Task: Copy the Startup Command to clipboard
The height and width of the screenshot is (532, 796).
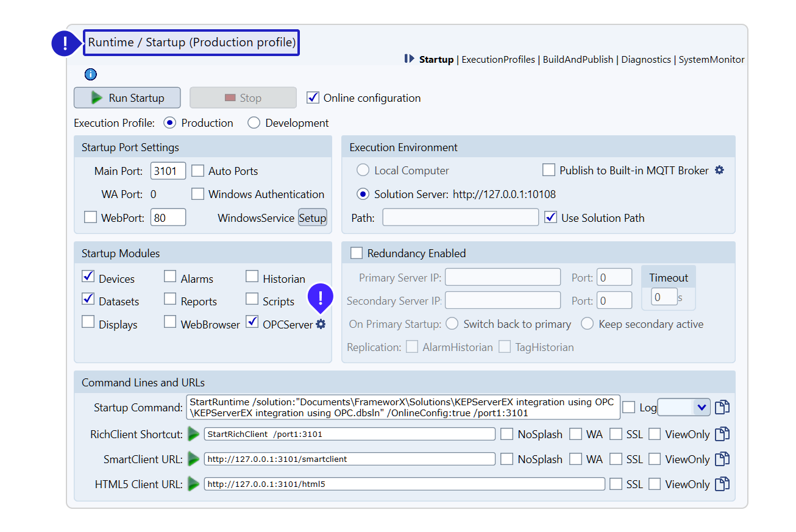Action: 722,408
